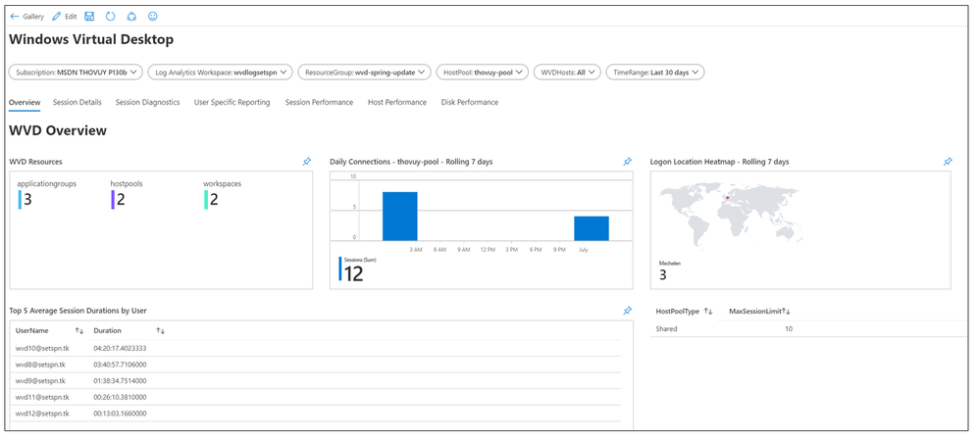
Task: Change the TimeRange Last 30 days dropdown
Action: (x=655, y=73)
